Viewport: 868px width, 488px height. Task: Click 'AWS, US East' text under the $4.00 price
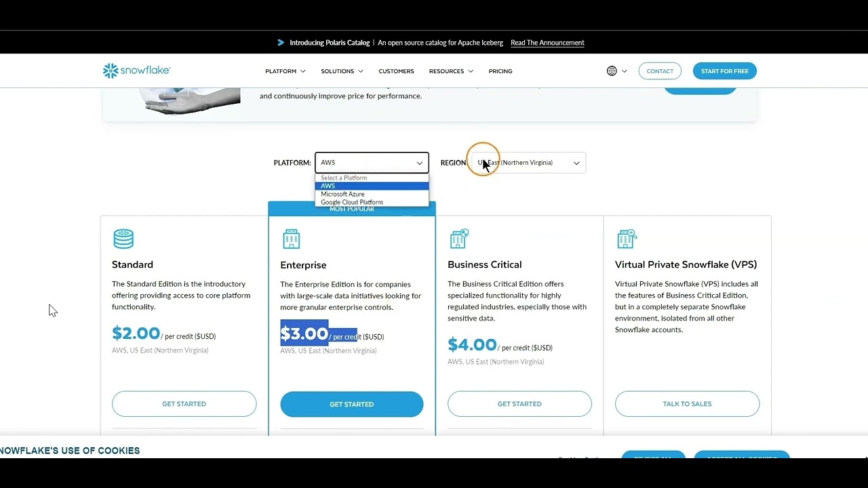point(496,362)
